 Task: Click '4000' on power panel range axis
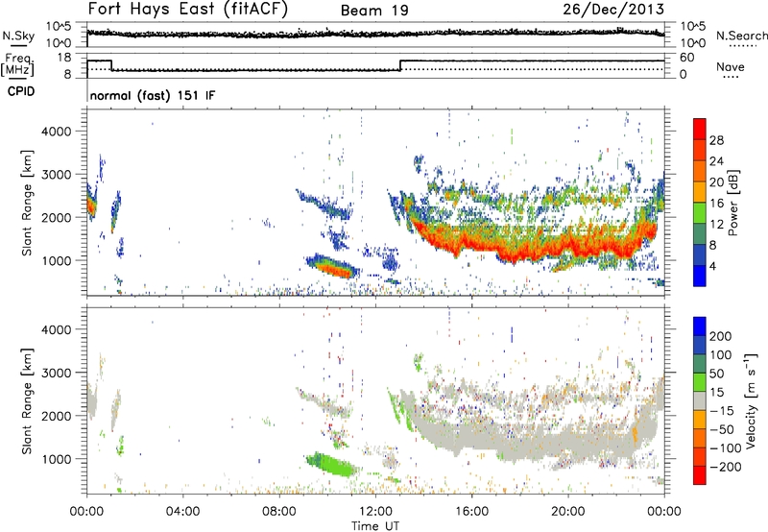coord(56,132)
